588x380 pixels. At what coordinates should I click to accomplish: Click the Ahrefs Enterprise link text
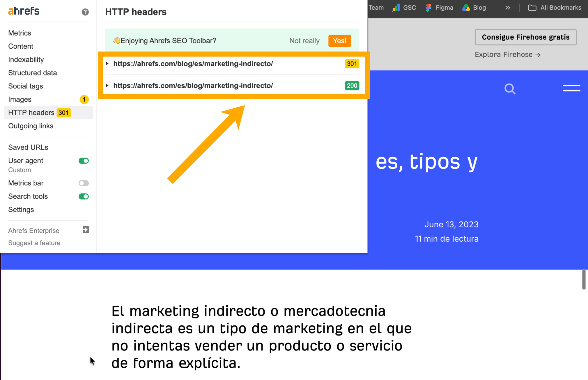tap(34, 231)
